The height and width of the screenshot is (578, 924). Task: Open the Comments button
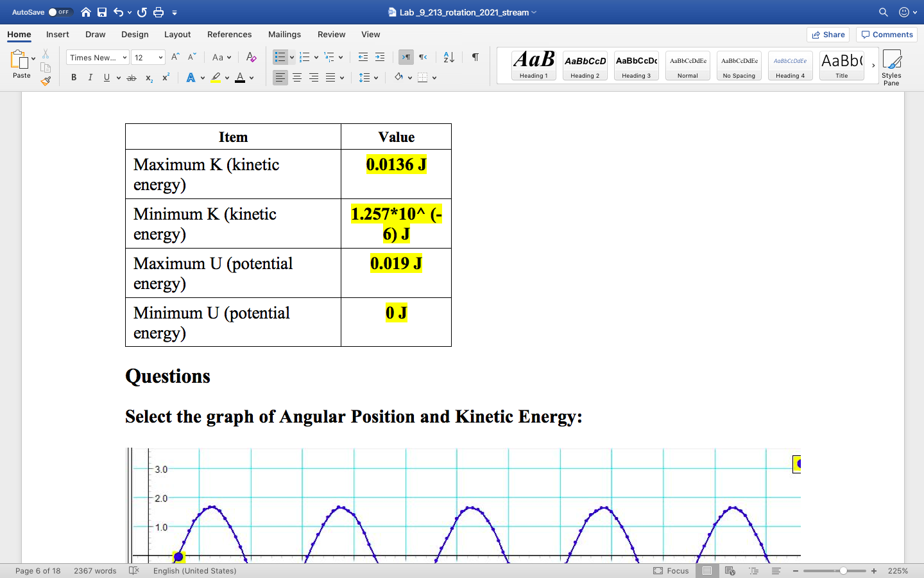click(886, 35)
